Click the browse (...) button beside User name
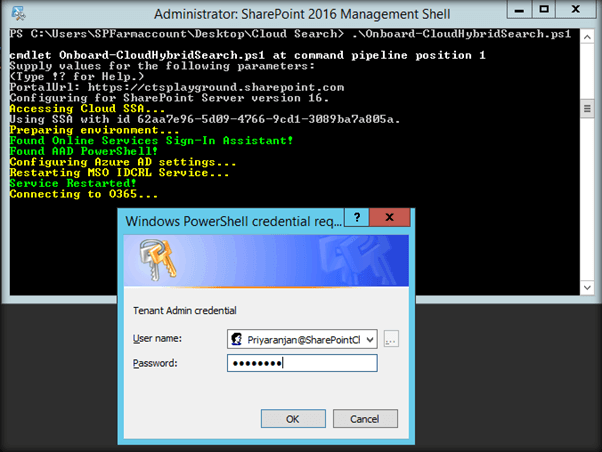Viewport: 602px width, 452px height. (391, 339)
